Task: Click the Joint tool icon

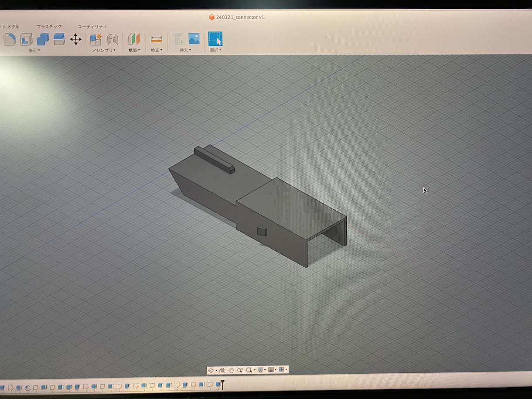Action: tap(113, 39)
